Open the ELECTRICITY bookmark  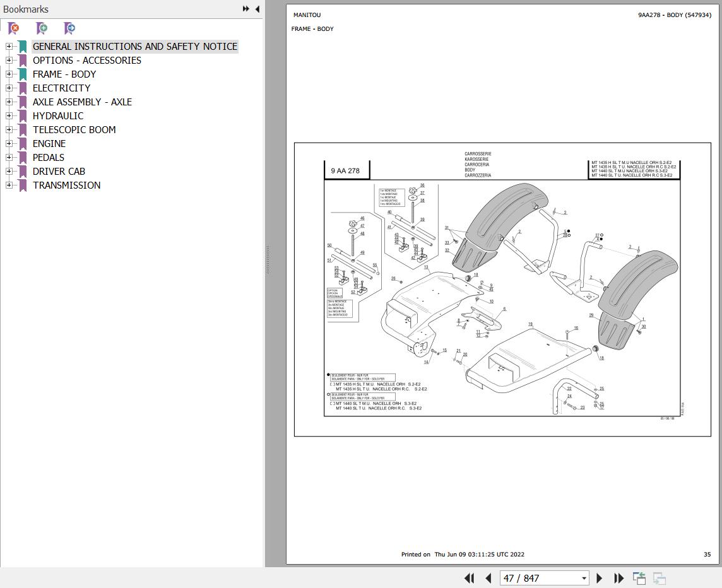click(61, 88)
